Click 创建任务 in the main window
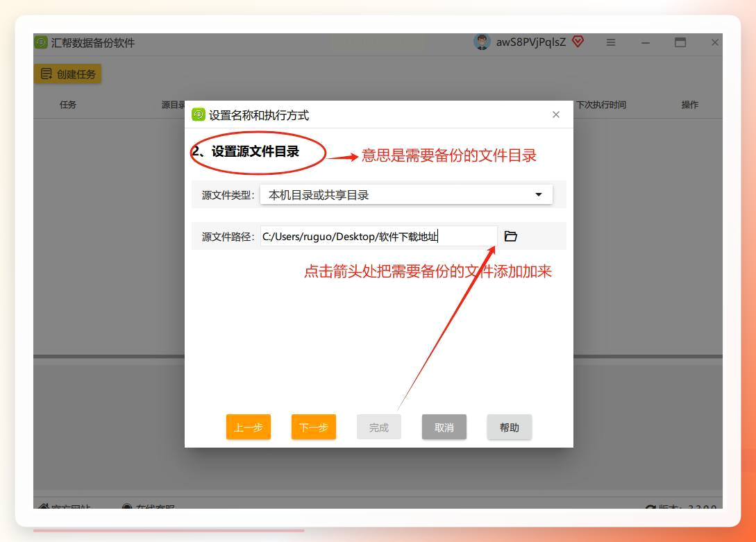Image resolution: width=756 pixels, height=542 pixels. (x=67, y=74)
